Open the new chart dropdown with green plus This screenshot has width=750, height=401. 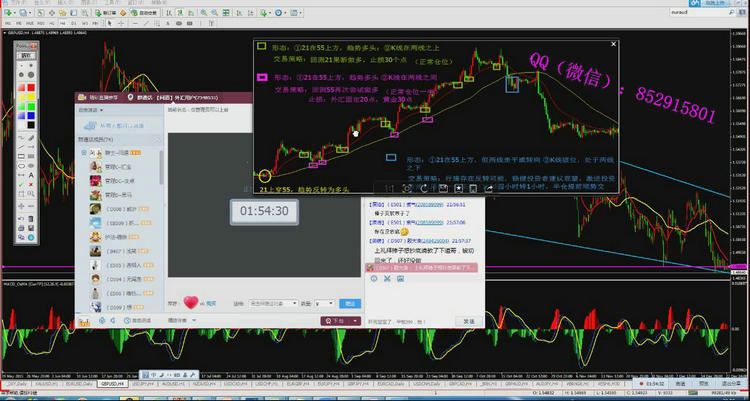point(10,13)
